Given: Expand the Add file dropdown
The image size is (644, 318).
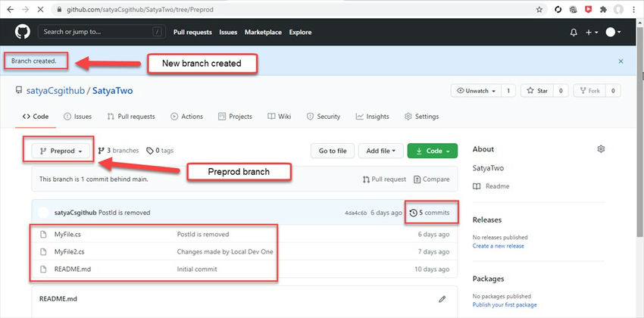Looking at the screenshot, I should 381,151.
